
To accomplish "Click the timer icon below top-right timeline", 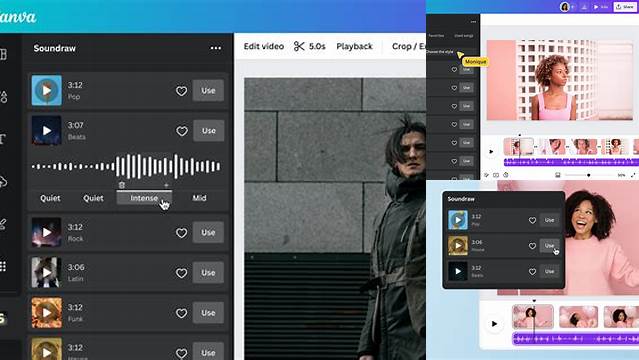I will [506, 175].
